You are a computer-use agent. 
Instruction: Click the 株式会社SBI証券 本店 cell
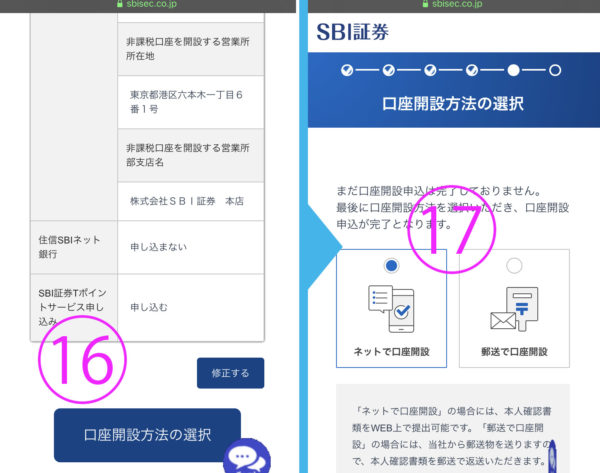click(x=191, y=201)
